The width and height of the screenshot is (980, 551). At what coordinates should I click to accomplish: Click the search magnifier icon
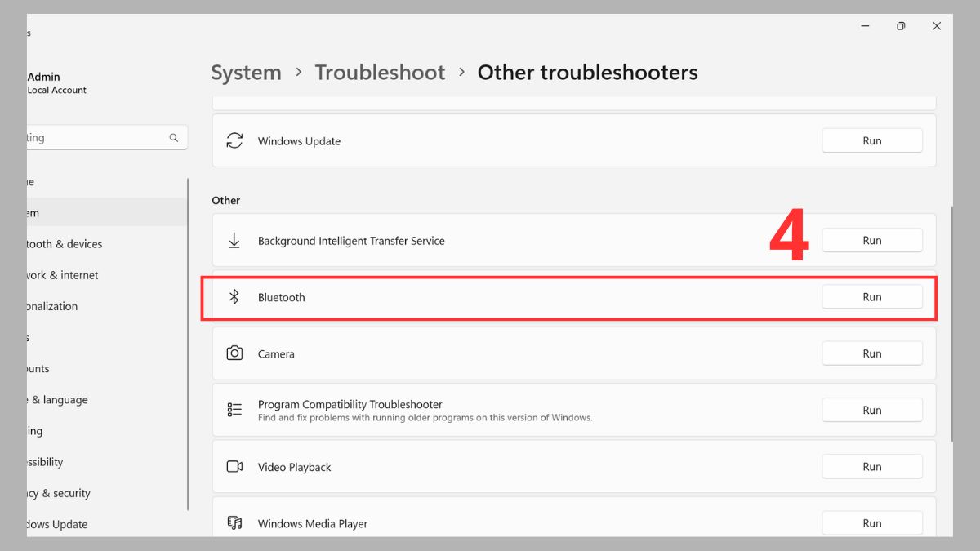pyautogui.click(x=173, y=137)
